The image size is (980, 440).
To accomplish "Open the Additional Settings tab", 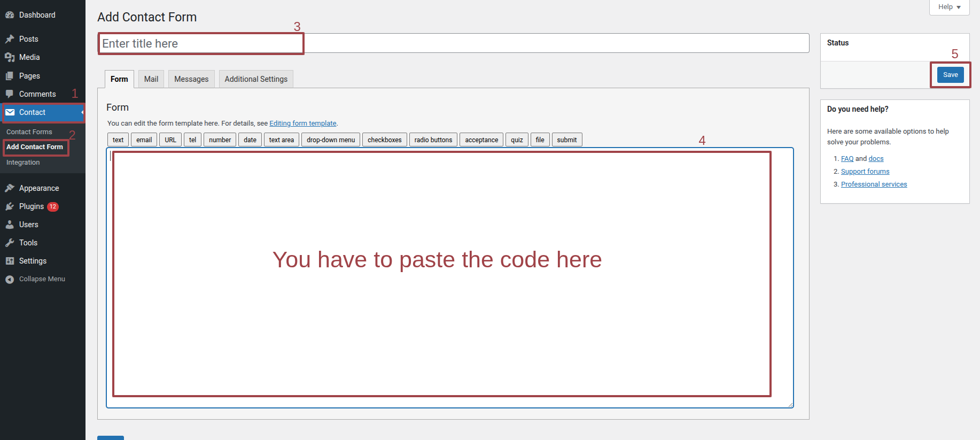I will tap(256, 79).
